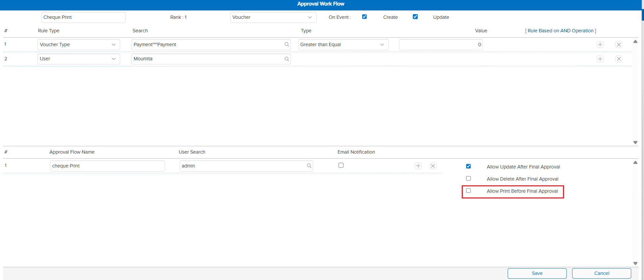This screenshot has width=644, height=280.
Task: Add a new approval flow row
Action: [x=418, y=166]
